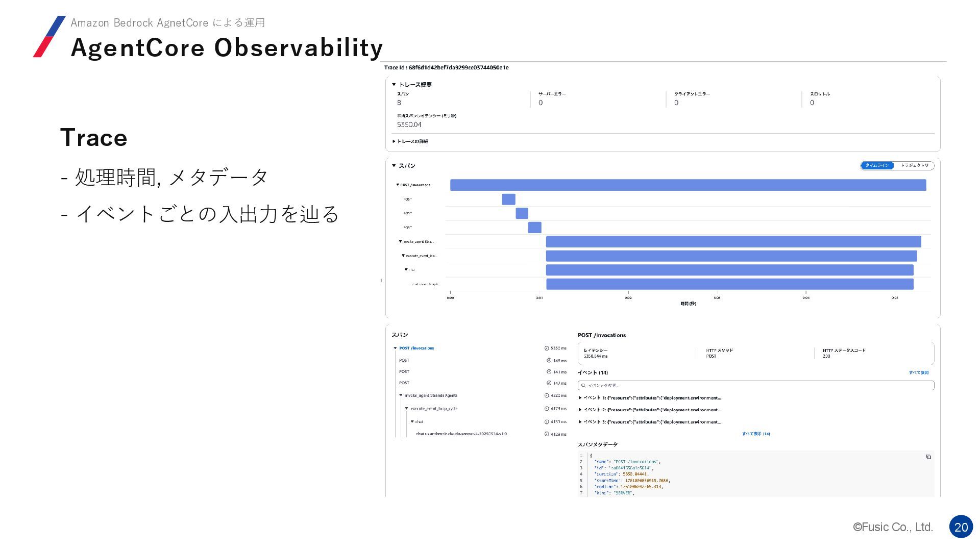Viewport: 980px width, 551px height.
Task: Click the search magnifier in event search box
Action: [x=583, y=386]
